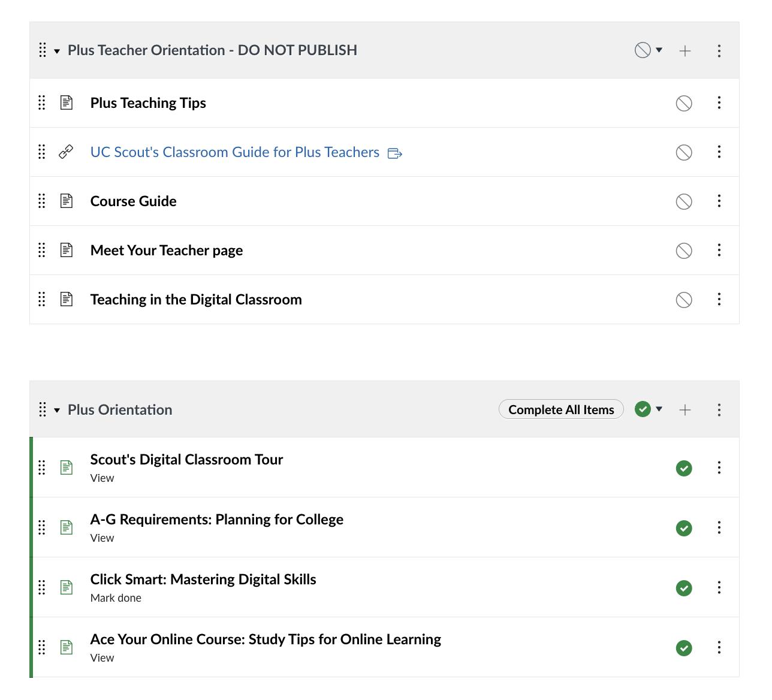Open Ace Your Online Course page
Viewport: 772px width, 700px height.
[265, 639]
